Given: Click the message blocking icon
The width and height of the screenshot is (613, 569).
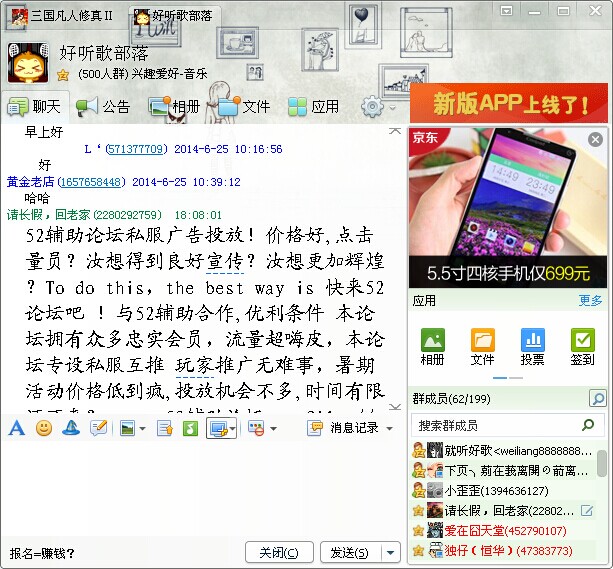Looking at the screenshot, I should [x=257, y=429].
